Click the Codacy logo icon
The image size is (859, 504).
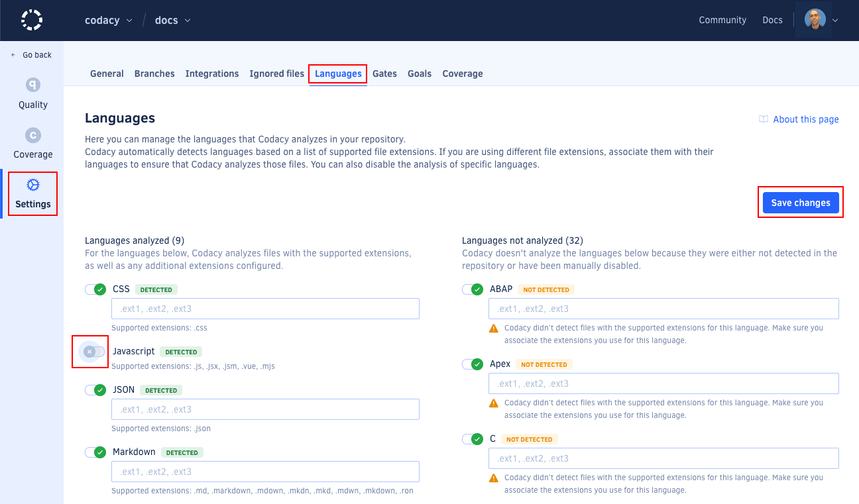coord(31,20)
